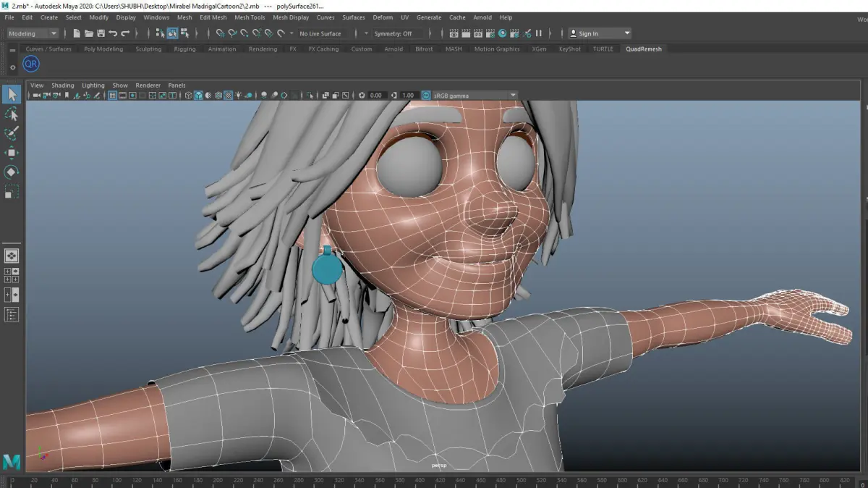
Task: Toggle wireframe on shaded
Action: pyautogui.click(x=218, y=95)
